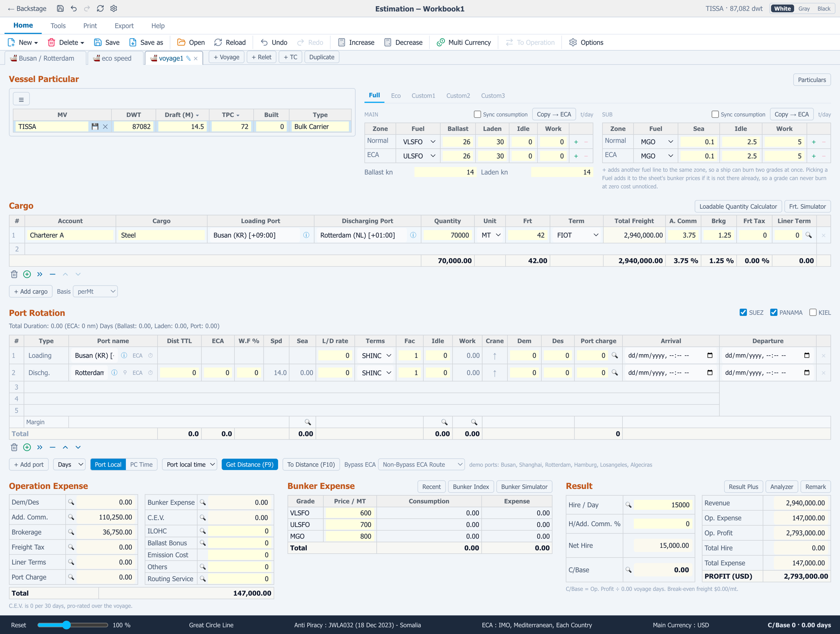Switch to Busan / Rotterdam voyage tab
840x634 pixels.
pos(46,58)
